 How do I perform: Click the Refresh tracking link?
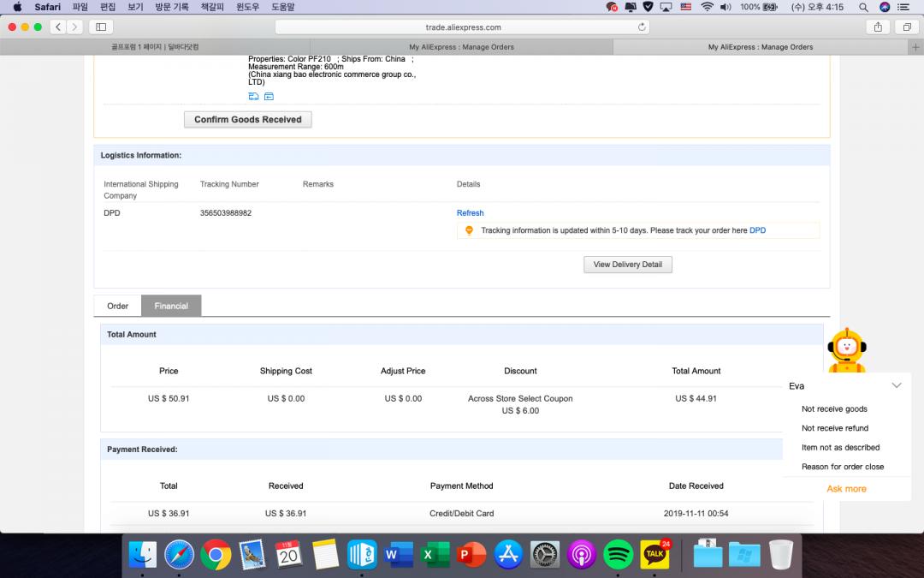(470, 213)
